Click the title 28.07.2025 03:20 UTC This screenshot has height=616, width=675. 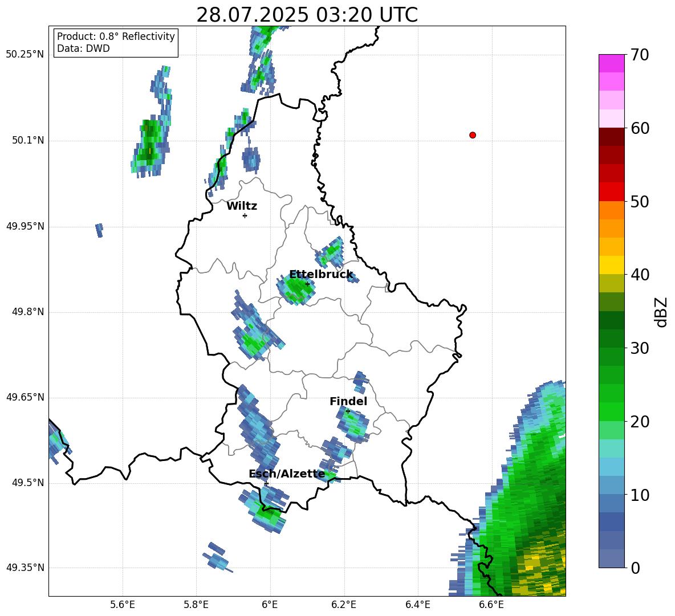307,15
